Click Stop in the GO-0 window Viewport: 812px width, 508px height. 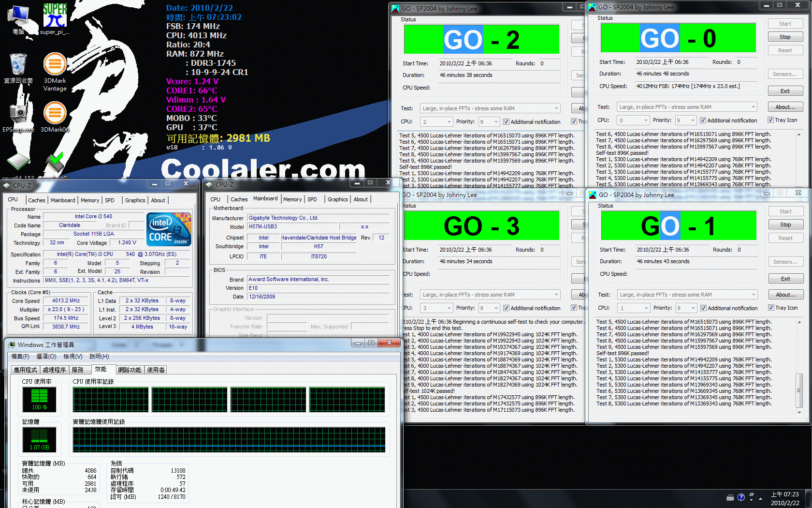785,37
